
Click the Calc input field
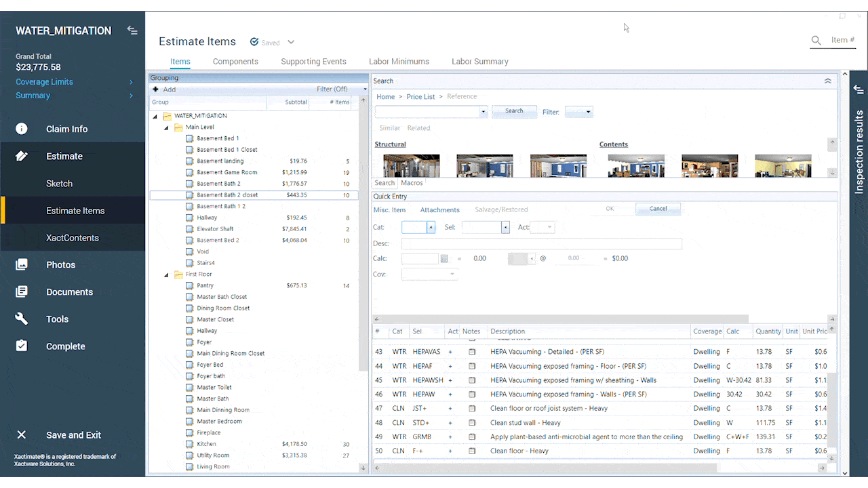(420, 259)
